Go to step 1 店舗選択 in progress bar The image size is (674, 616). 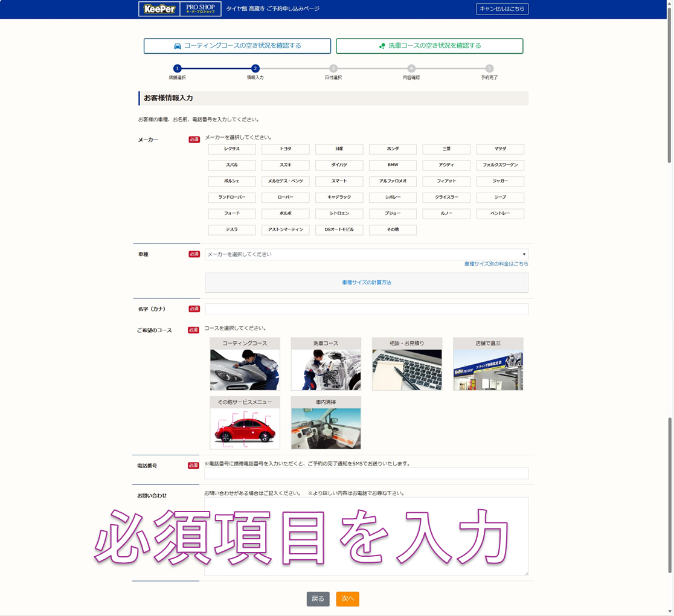tap(177, 69)
